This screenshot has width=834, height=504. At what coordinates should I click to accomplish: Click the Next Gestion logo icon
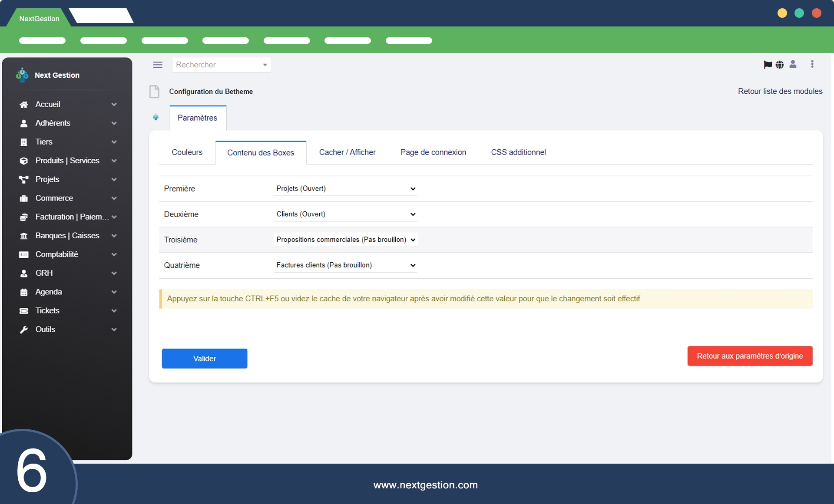click(x=22, y=75)
